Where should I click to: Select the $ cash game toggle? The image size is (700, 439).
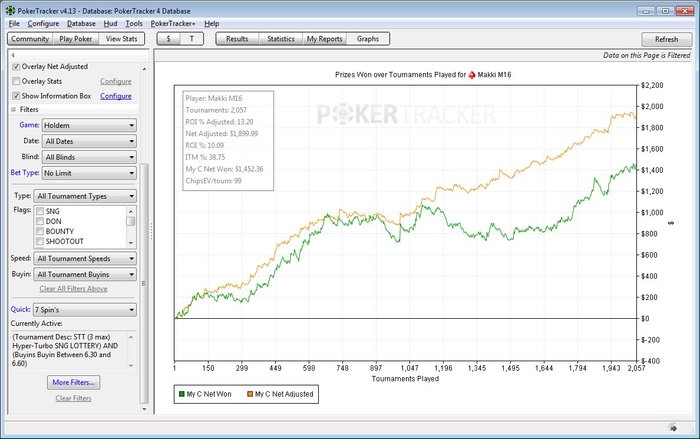[x=168, y=39]
